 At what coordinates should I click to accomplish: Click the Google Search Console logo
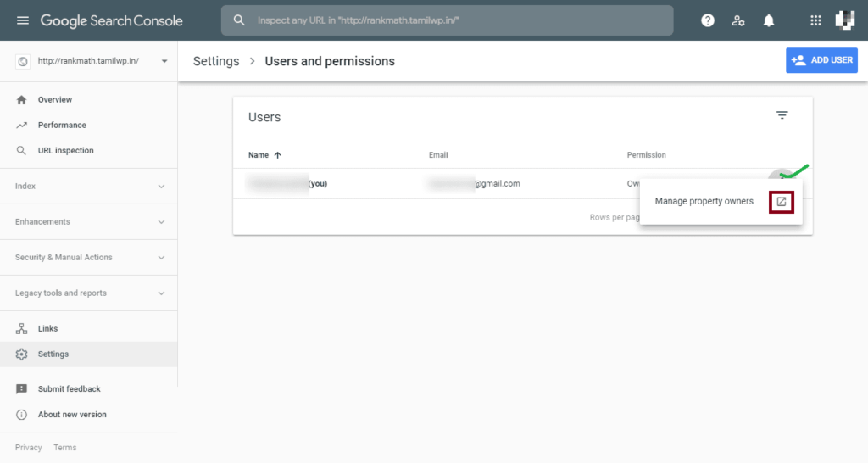(x=111, y=20)
